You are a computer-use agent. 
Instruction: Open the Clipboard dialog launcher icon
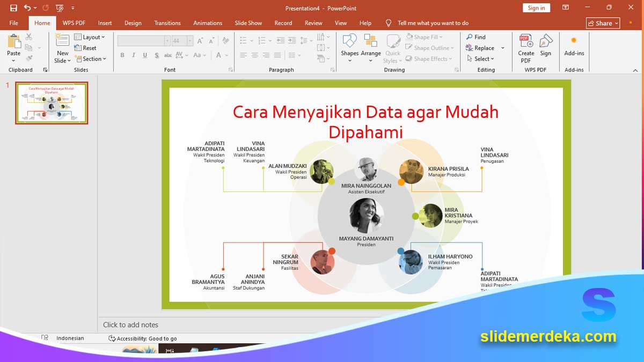45,70
